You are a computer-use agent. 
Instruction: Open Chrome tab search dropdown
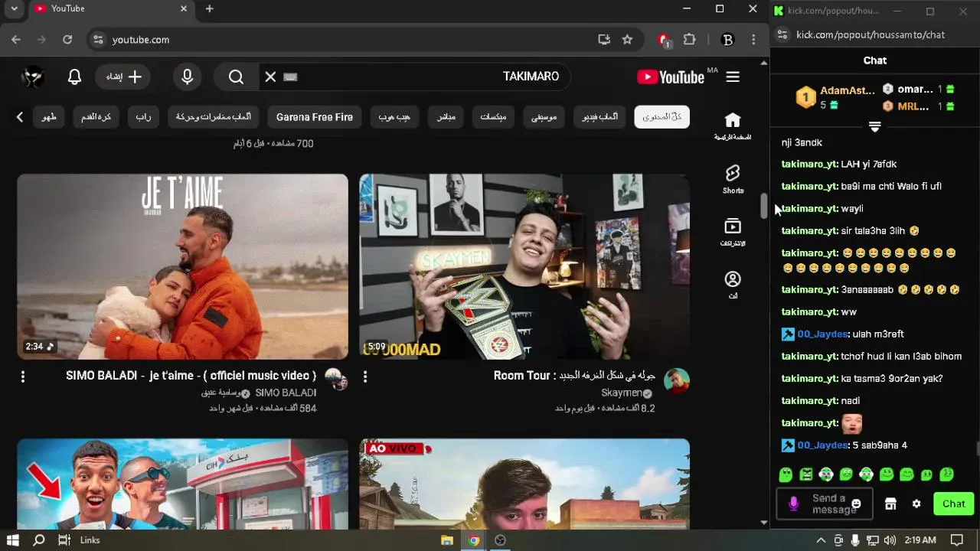(14, 8)
